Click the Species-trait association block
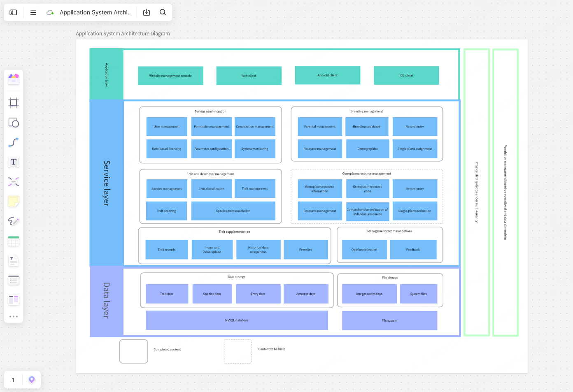 tap(233, 211)
